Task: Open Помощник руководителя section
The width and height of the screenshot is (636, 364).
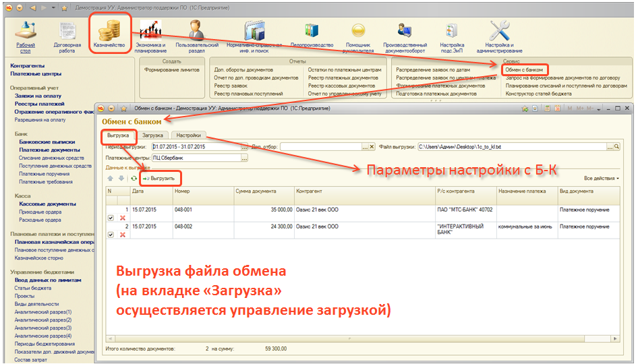Action: 358,34
